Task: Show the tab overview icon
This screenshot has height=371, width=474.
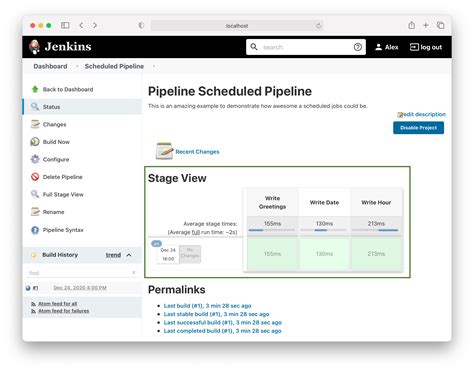Action: tap(441, 25)
